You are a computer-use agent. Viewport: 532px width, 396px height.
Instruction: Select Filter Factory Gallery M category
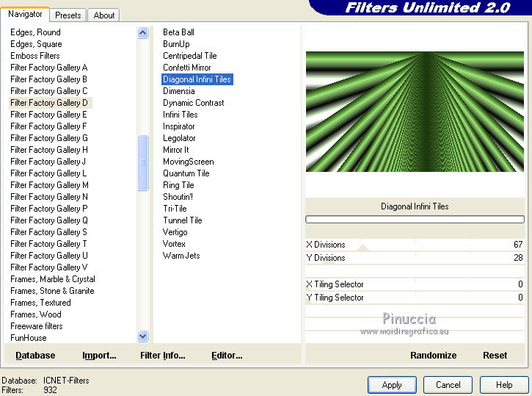point(49,184)
